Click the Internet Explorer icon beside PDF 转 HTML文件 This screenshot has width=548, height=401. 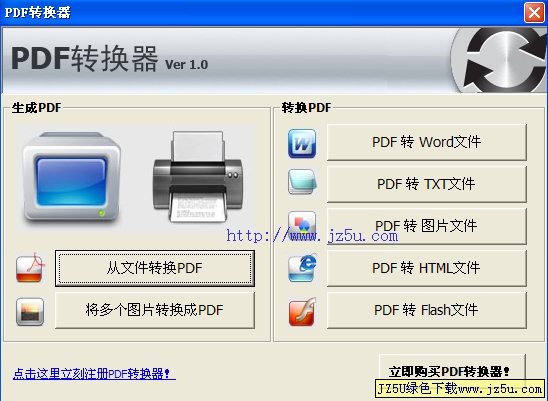(x=303, y=267)
